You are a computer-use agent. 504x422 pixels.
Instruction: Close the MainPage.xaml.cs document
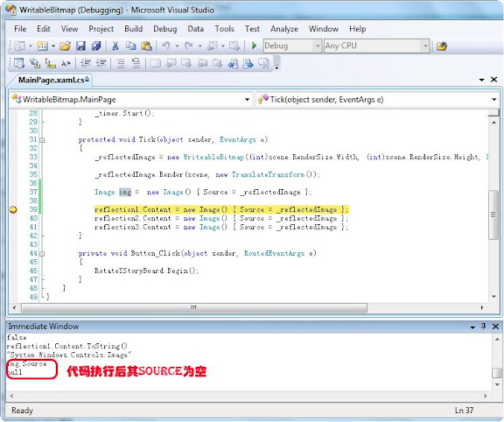tap(494, 80)
